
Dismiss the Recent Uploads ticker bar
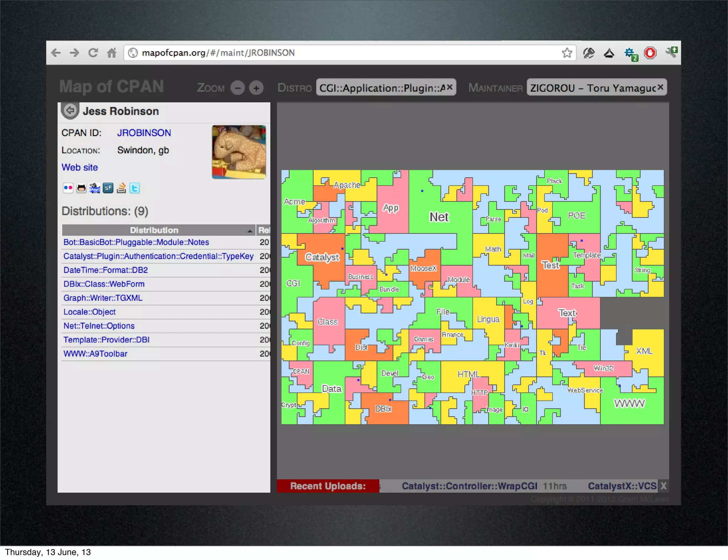point(663,486)
